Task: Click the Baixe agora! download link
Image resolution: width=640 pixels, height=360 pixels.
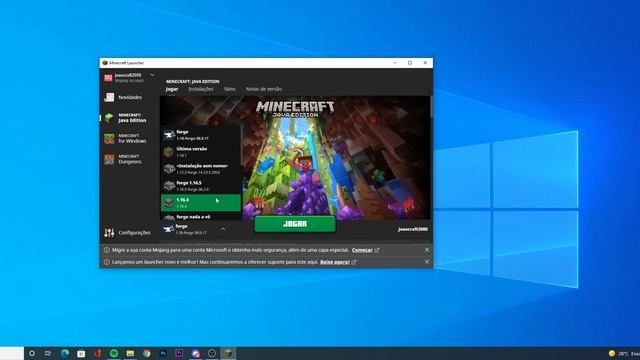Action: coord(335,262)
